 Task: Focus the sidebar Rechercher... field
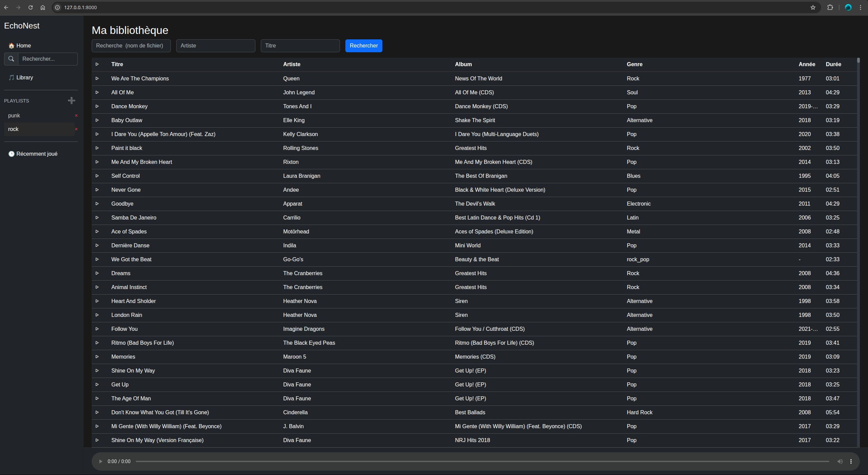click(x=48, y=59)
